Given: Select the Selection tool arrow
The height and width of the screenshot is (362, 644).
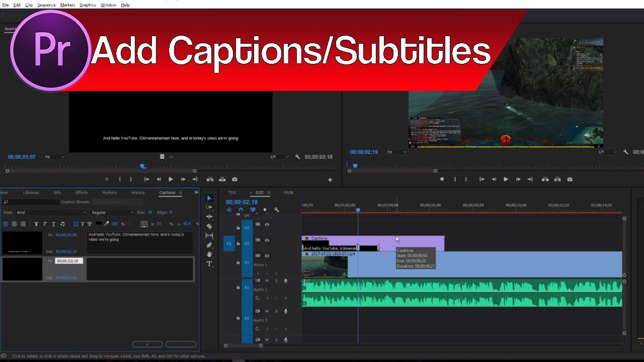Looking at the screenshot, I should (209, 198).
